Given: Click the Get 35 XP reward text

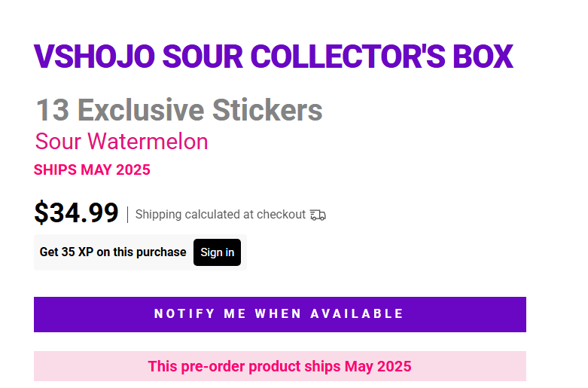Looking at the screenshot, I should tap(113, 252).
